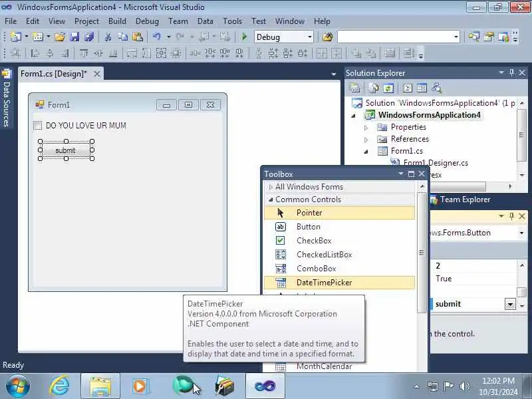Collapse the WindowsFormsApplication4 project node

click(354, 116)
